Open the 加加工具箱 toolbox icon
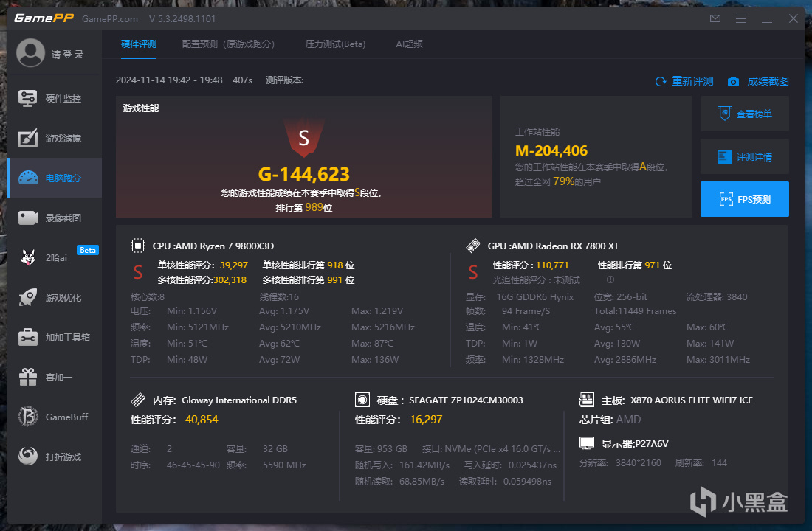Image resolution: width=812 pixels, height=531 pixels. click(28, 338)
